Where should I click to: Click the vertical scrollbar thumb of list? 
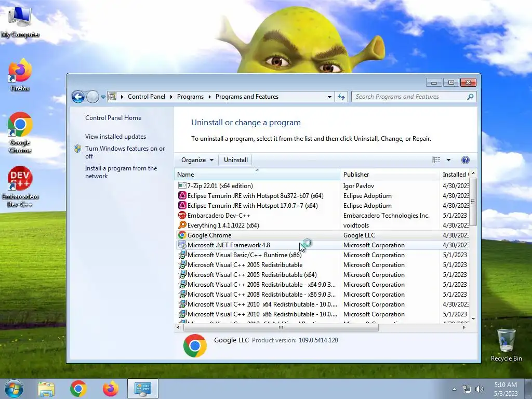tap(473, 202)
